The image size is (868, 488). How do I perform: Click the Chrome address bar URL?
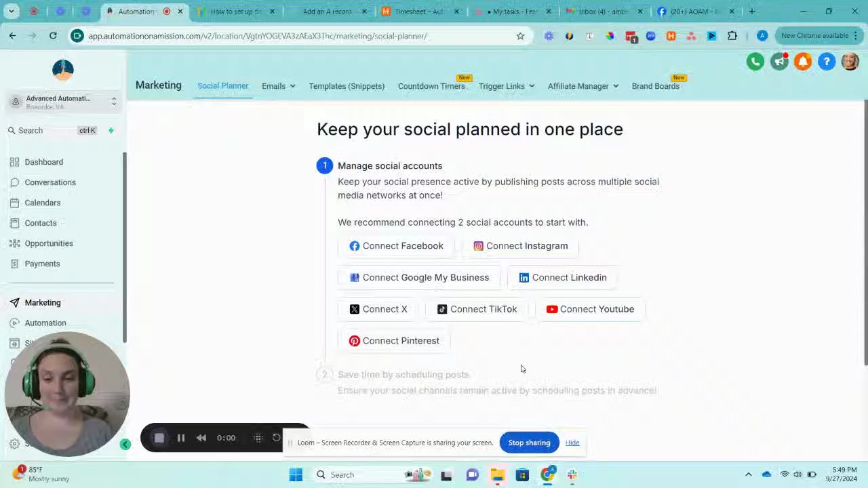257,36
